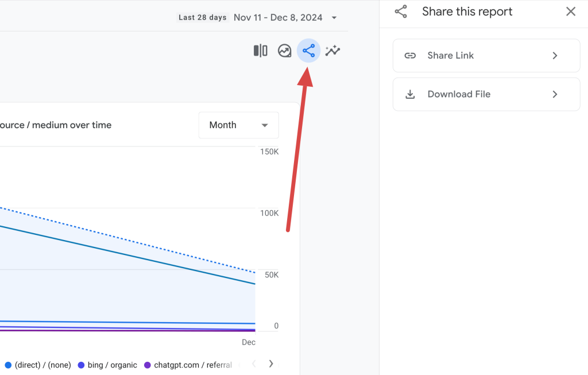Image resolution: width=588 pixels, height=375 pixels.
Task: Open the Share Link option
Action: (x=486, y=56)
